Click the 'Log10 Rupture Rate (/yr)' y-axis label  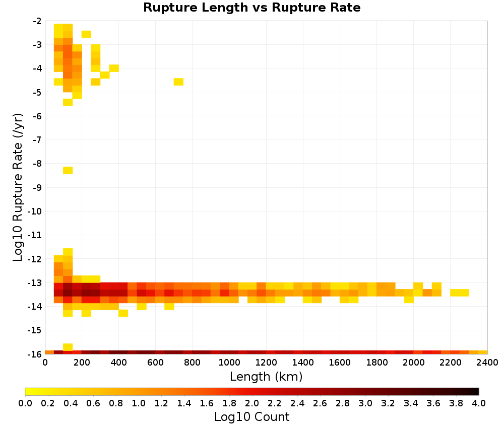pos(18,187)
